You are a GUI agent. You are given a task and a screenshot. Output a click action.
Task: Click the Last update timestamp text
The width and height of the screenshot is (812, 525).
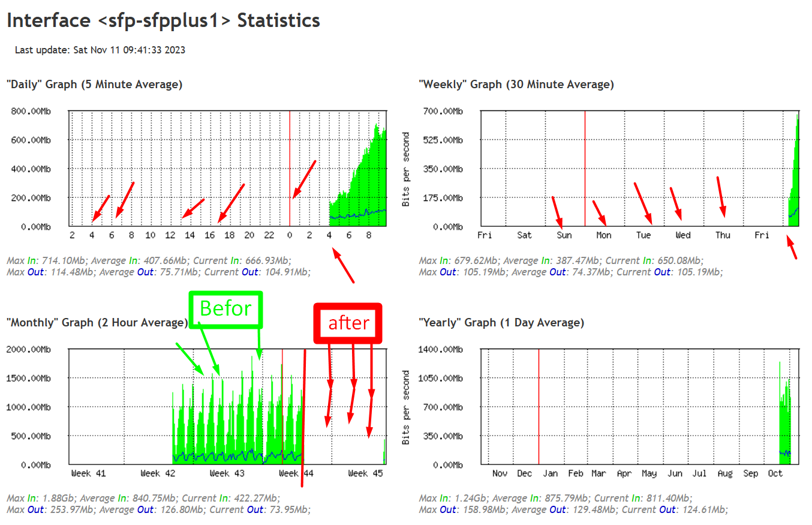point(100,50)
